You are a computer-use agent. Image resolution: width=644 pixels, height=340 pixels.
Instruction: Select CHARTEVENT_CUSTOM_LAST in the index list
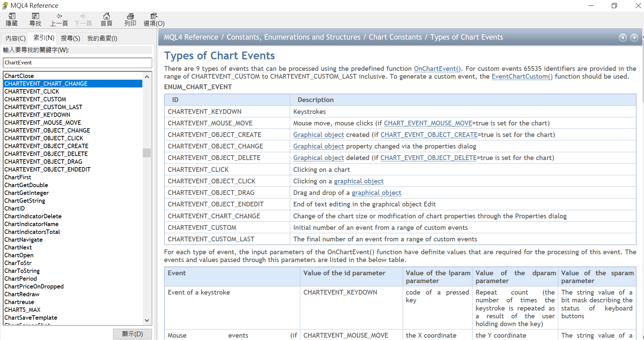click(73, 107)
